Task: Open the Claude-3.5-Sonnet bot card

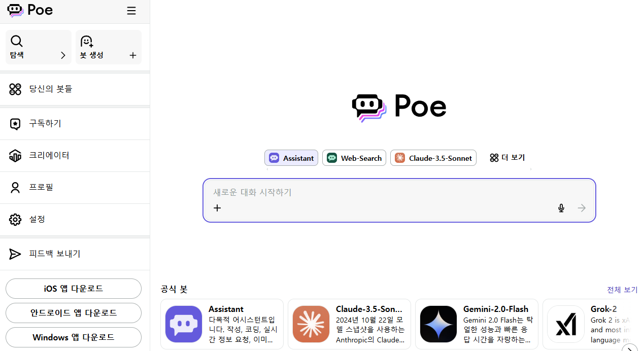Action: click(349, 324)
